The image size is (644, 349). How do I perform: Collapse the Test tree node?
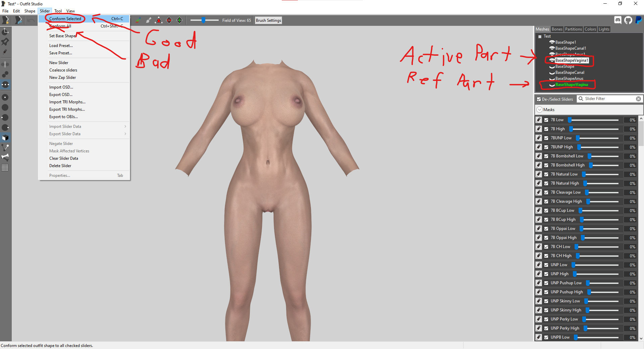pyautogui.click(x=540, y=37)
